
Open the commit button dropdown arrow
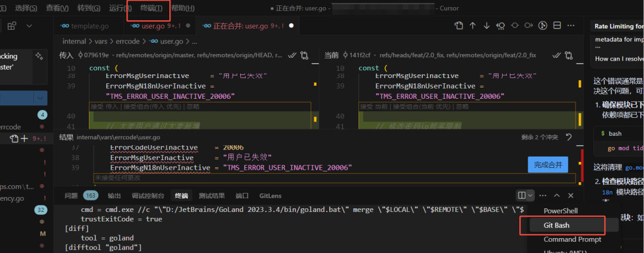(x=41, y=98)
